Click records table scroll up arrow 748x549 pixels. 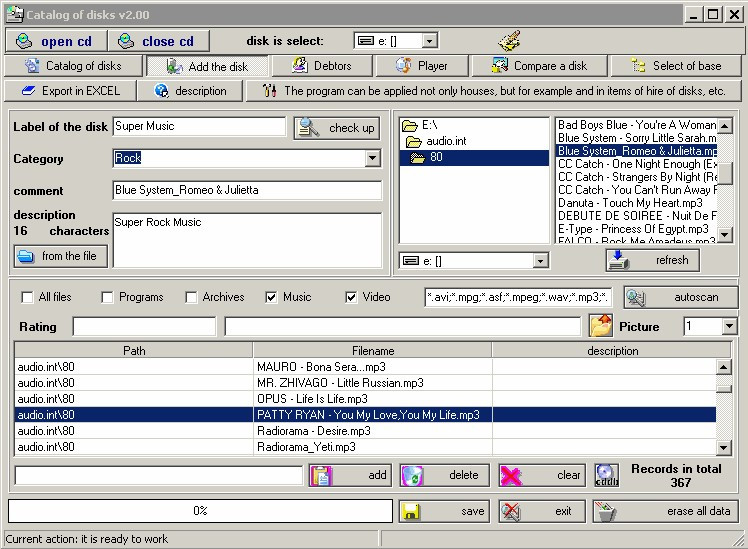(x=724, y=367)
